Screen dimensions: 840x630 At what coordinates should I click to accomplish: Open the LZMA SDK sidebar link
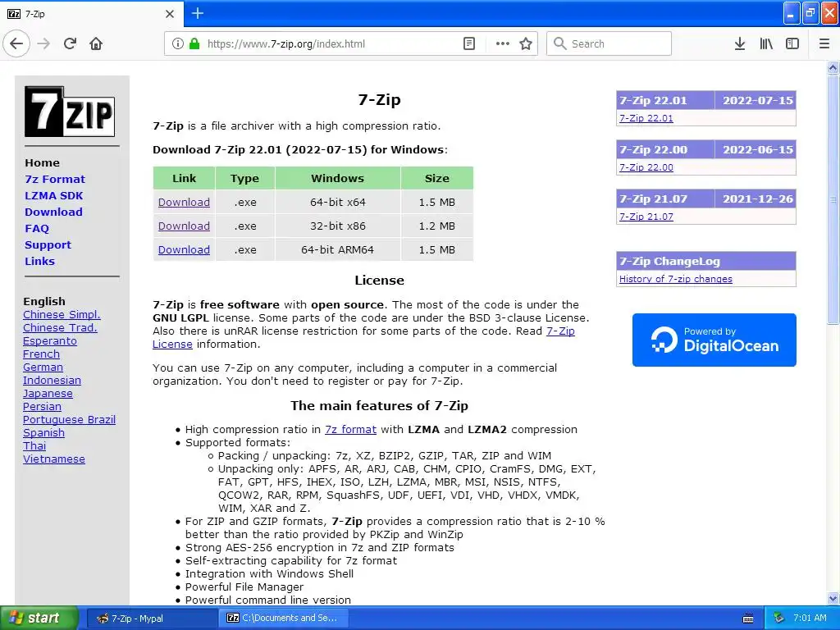tap(53, 195)
